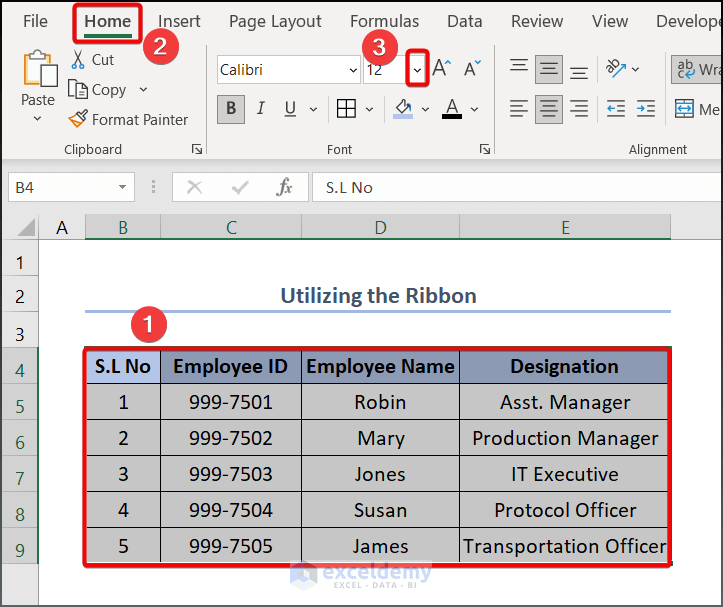
Task: Toggle Wrap Text option
Action: click(x=697, y=69)
